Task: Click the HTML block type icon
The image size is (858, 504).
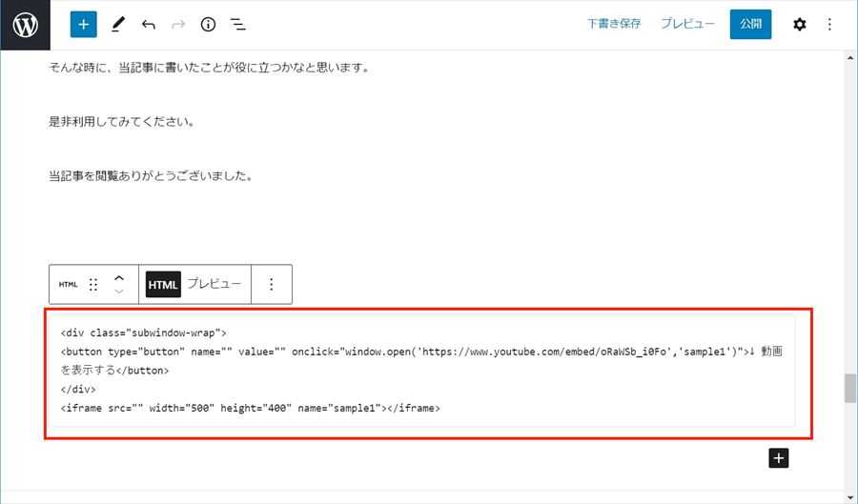Action: [x=68, y=284]
